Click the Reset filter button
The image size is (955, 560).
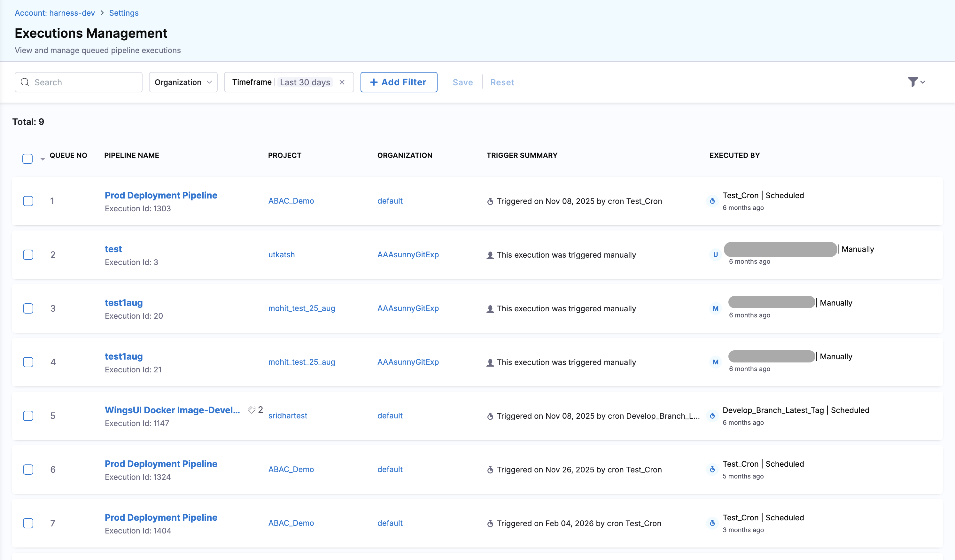[502, 82]
